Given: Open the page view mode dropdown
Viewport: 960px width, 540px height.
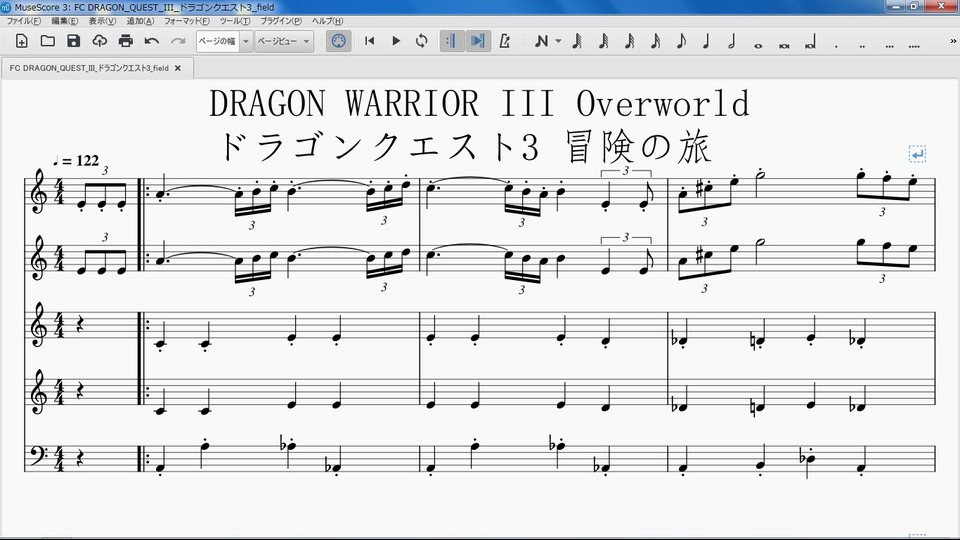Looking at the screenshot, I should click(284, 41).
